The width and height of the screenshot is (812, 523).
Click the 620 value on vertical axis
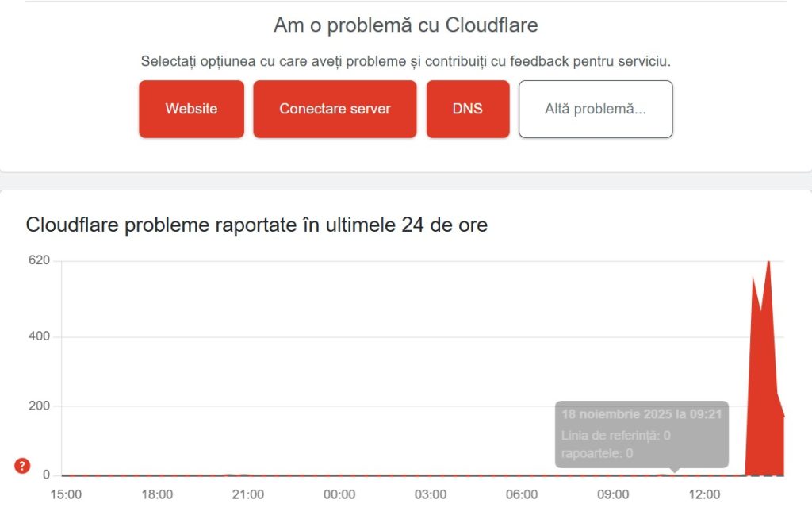tap(38, 260)
